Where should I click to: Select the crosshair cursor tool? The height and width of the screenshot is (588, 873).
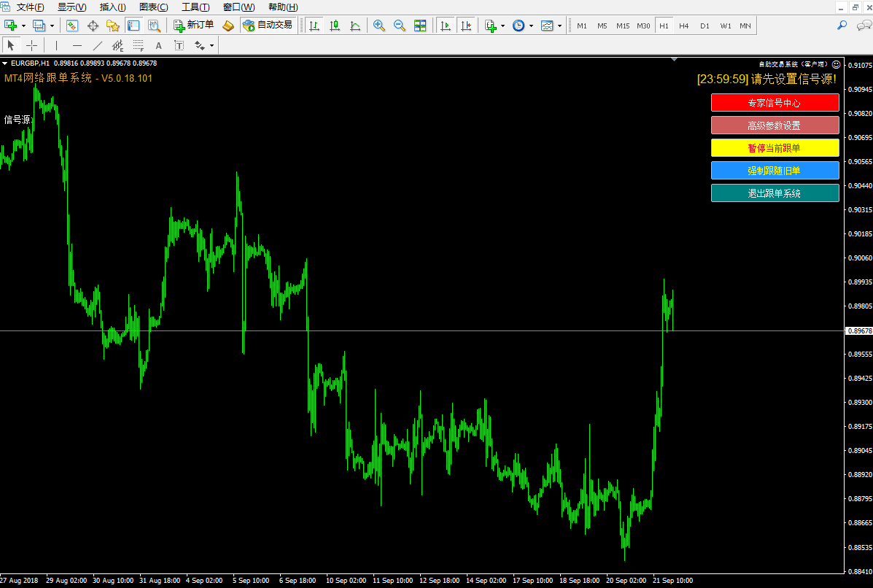(x=31, y=45)
